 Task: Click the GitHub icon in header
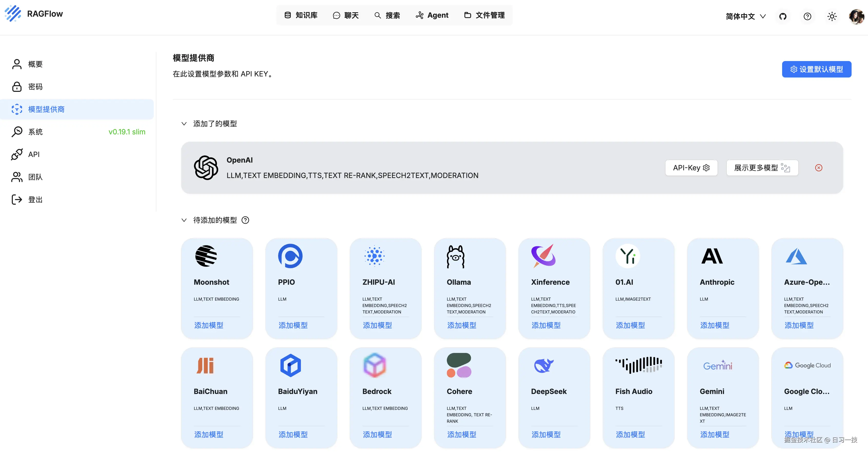coord(782,16)
